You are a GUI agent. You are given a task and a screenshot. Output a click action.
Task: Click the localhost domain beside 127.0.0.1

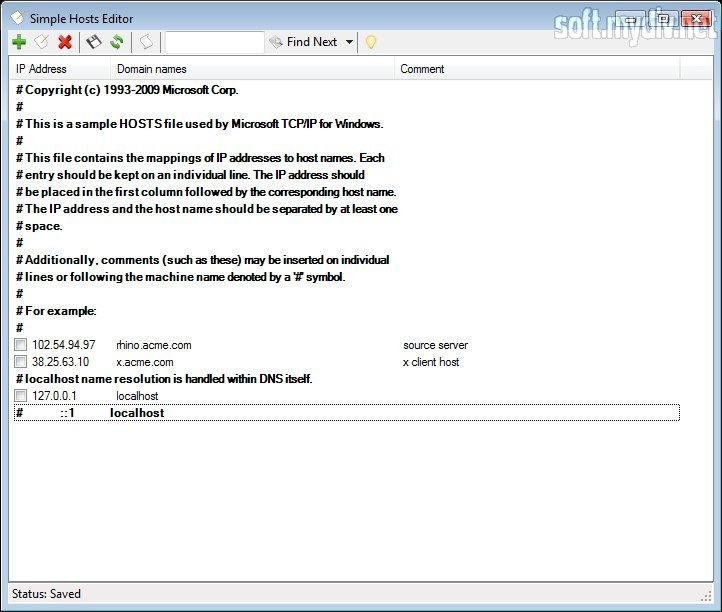click(x=137, y=396)
